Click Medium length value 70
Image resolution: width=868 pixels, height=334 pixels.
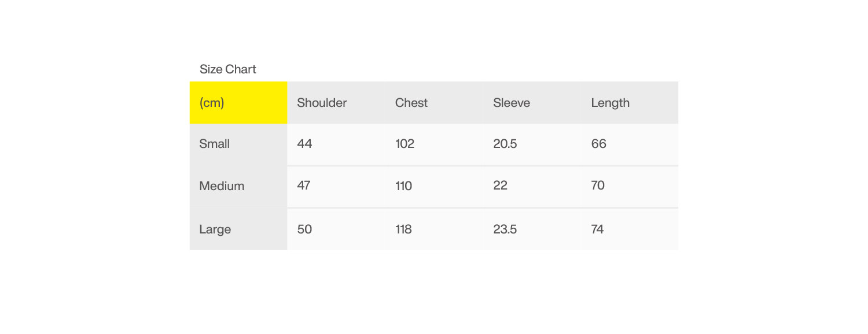pyautogui.click(x=598, y=185)
